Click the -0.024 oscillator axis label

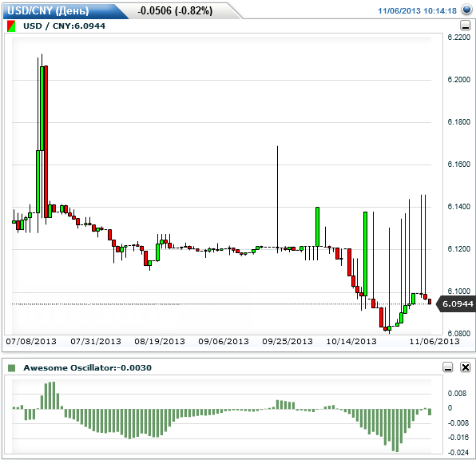458,452
